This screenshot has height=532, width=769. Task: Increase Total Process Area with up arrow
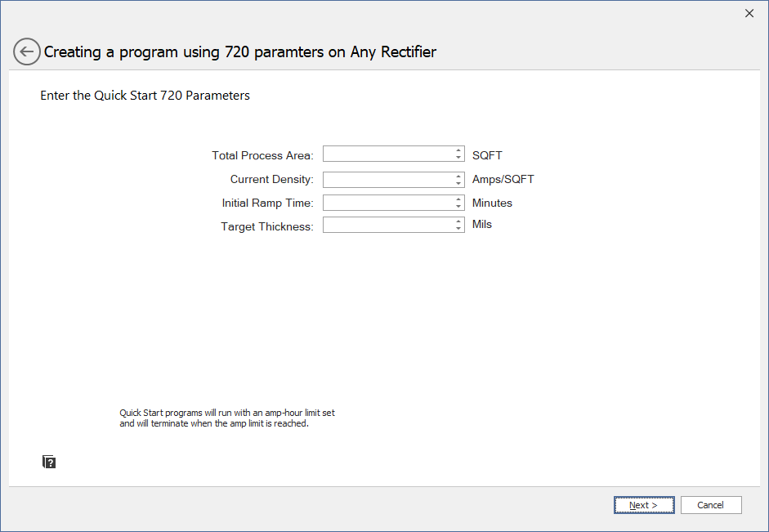point(458,150)
